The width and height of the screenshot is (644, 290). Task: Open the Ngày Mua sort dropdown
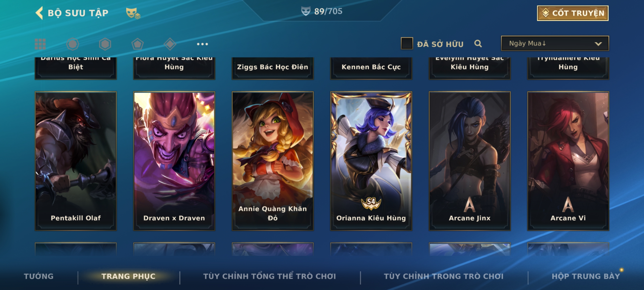click(555, 43)
